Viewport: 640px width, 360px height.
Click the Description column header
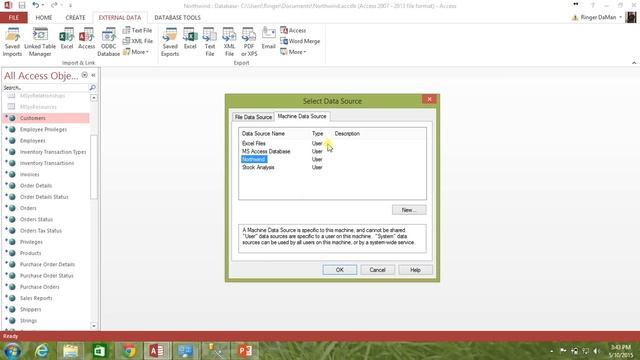(x=347, y=133)
